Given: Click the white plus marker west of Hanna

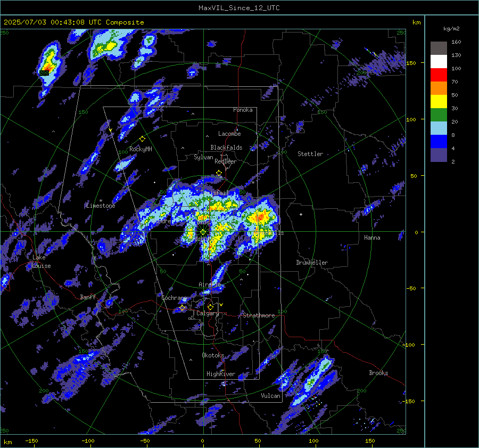Looking at the screenshot, I should click(x=301, y=214).
